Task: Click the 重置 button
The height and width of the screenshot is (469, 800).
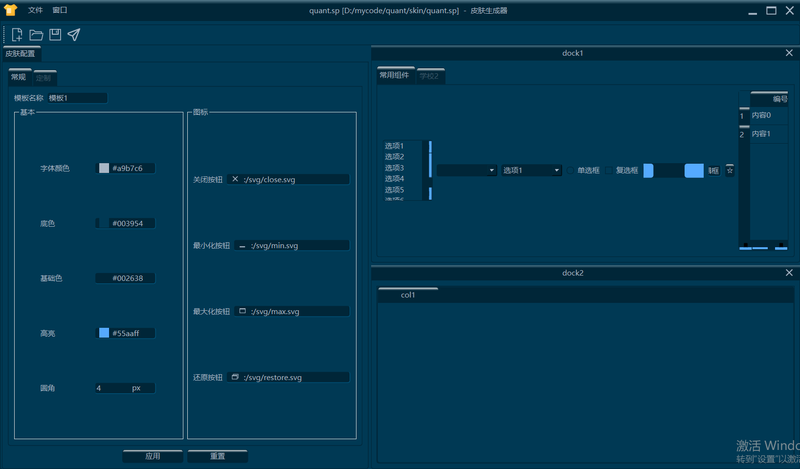Action: coord(217,456)
